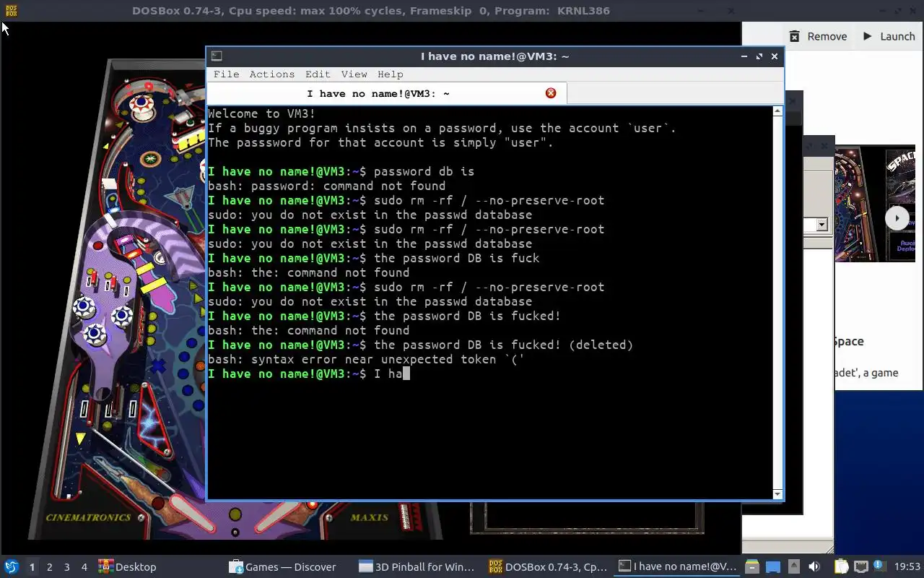Switch to virtual desktop 4
This screenshot has width=924, height=578.
pyautogui.click(x=84, y=567)
